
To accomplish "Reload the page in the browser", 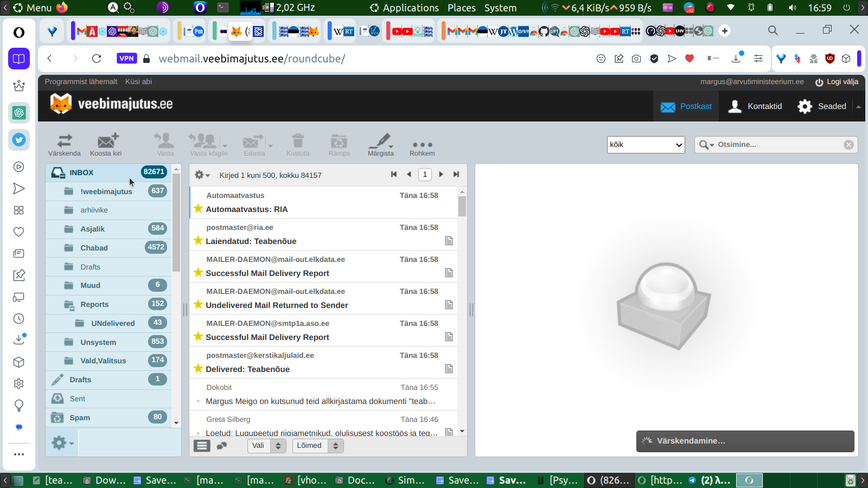I will [x=97, y=59].
